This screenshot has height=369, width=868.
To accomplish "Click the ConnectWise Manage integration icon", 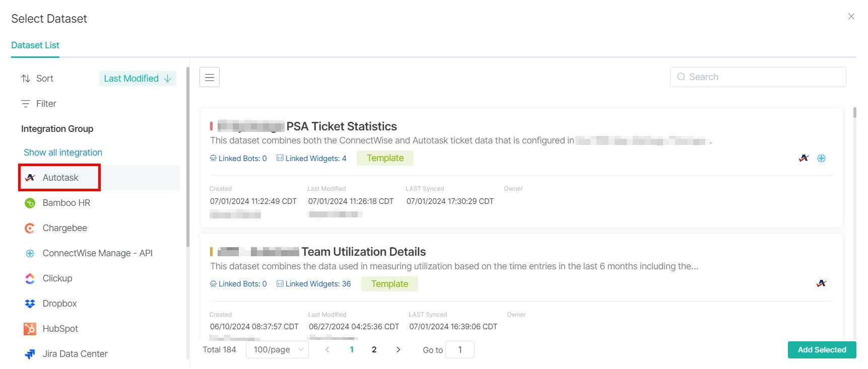I will click(x=30, y=253).
